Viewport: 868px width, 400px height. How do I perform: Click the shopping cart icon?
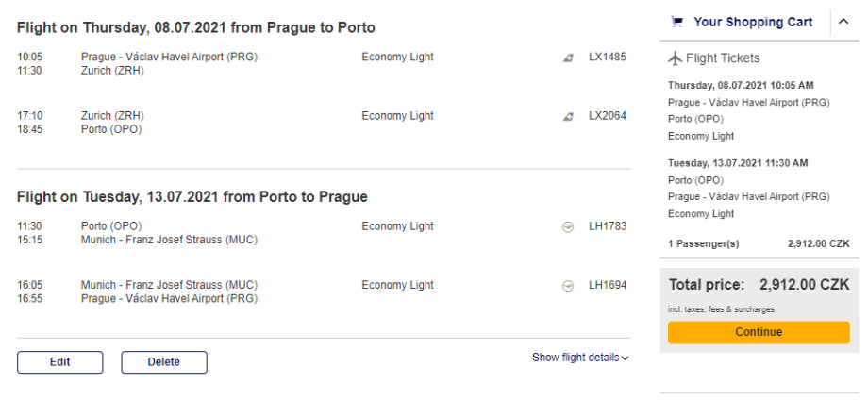pos(676,23)
